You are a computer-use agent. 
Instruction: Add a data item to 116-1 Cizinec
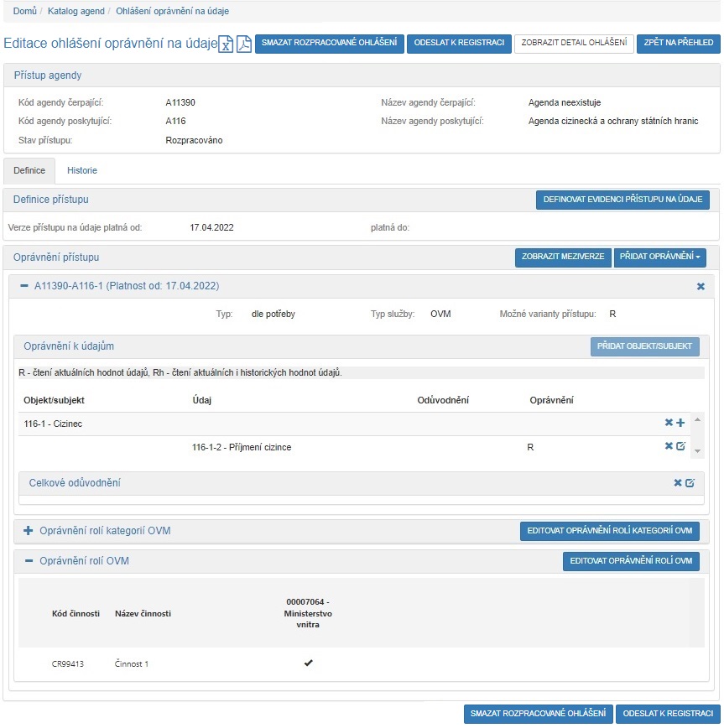pyautogui.click(x=680, y=423)
